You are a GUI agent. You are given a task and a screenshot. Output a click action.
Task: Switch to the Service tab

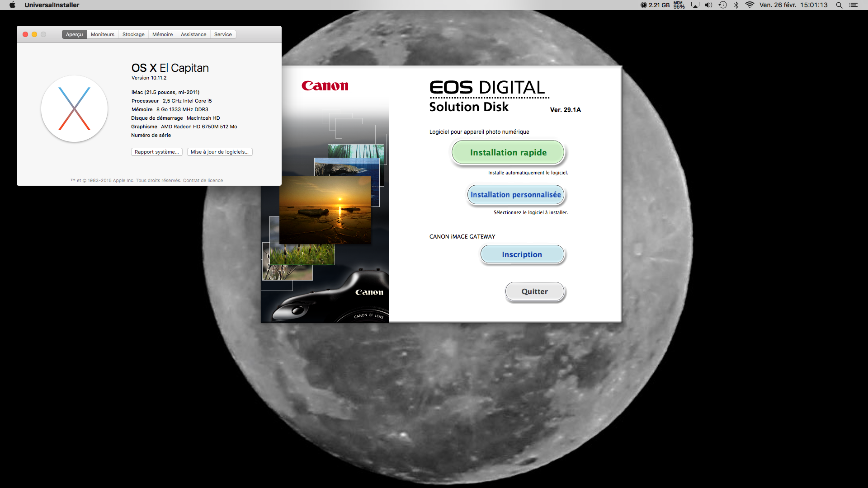coord(223,34)
